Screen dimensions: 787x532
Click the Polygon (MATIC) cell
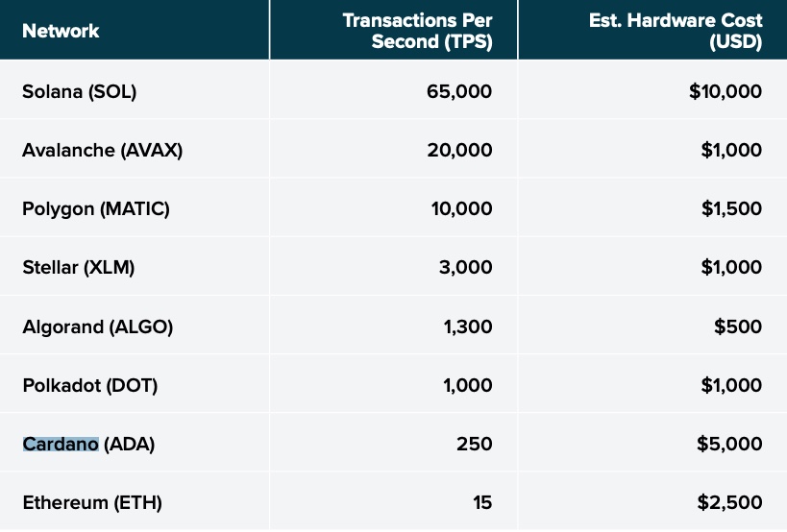tap(96, 209)
